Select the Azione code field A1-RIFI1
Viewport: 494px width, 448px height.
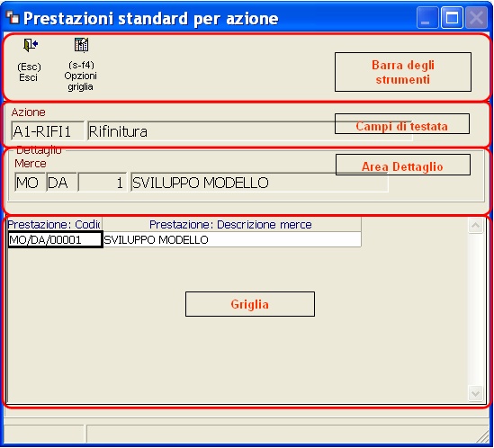(48, 130)
